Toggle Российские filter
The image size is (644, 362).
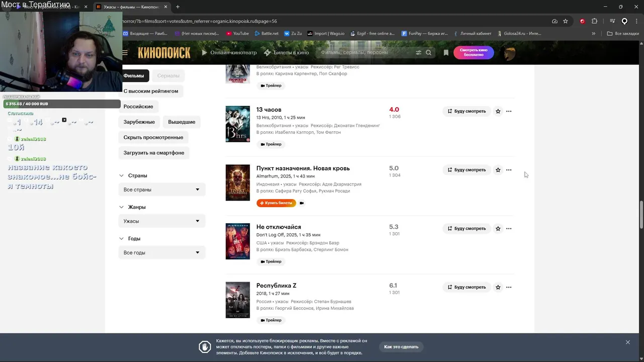click(x=138, y=107)
